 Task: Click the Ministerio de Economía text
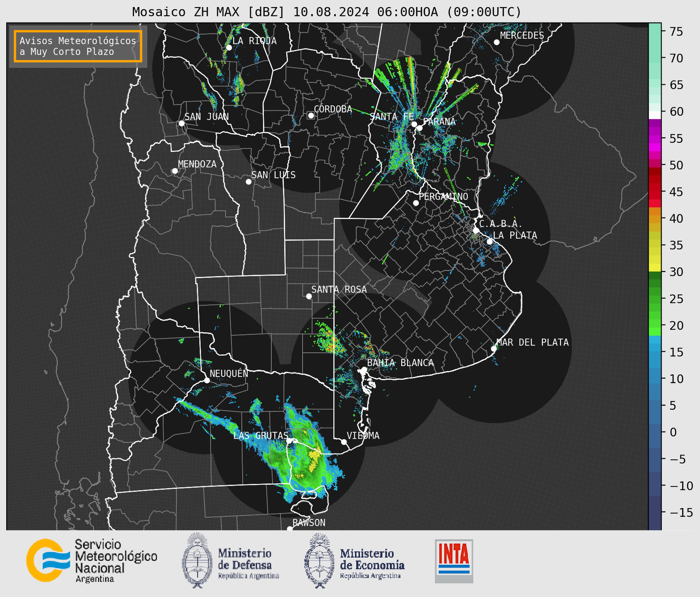pos(372,564)
